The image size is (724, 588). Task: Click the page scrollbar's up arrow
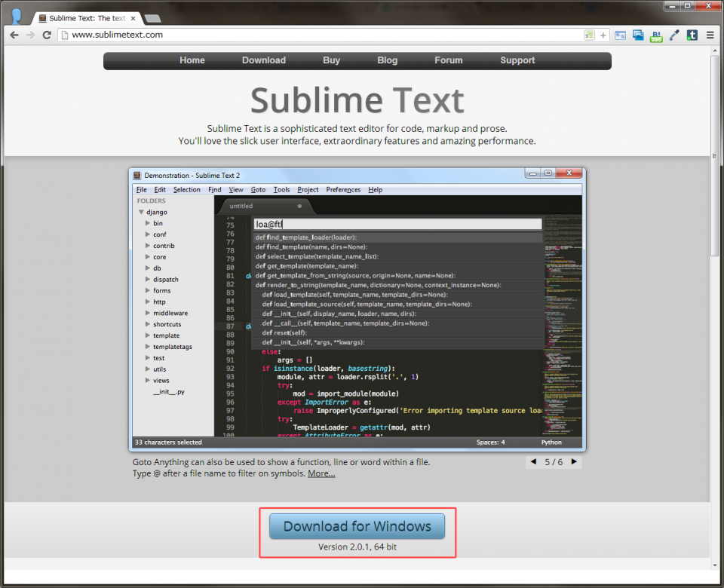click(715, 51)
